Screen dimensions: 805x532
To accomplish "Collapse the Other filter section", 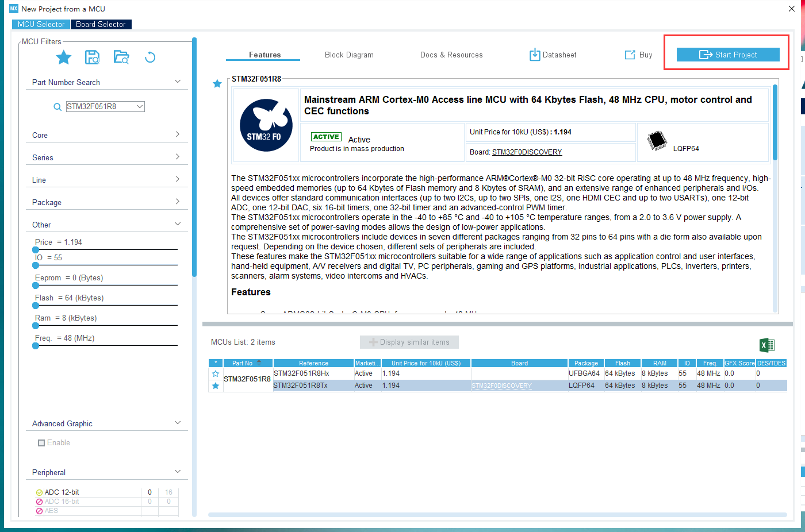I will tap(178, 224).
